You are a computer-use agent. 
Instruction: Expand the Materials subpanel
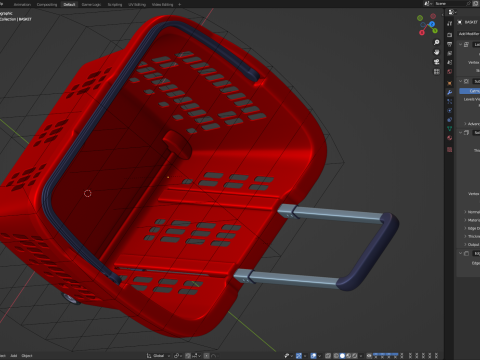coord(465,220)
